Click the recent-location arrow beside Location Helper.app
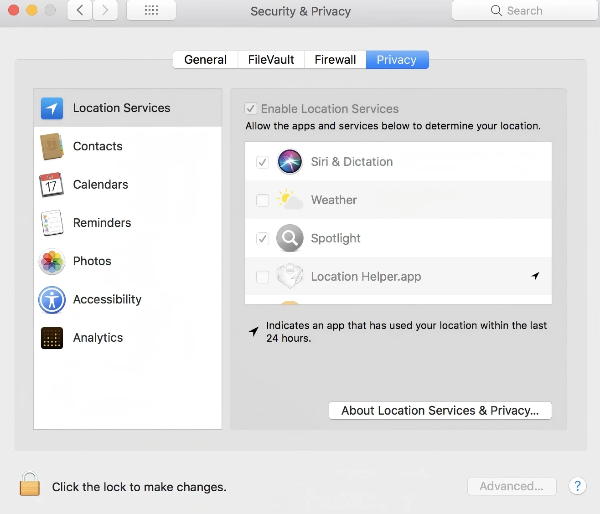 click(535, 276)
